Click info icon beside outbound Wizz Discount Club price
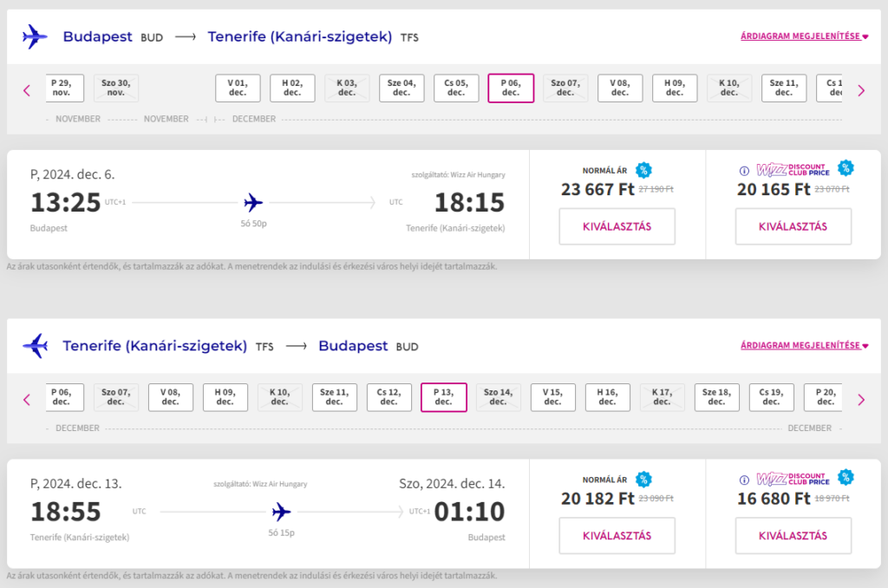 tap(744, 171)
